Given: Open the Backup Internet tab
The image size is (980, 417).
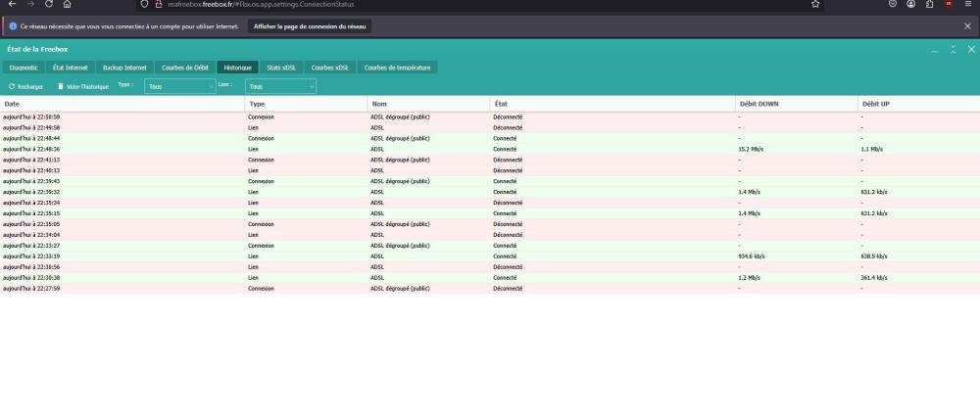Looking at the screenshot, I should [125, 68].
